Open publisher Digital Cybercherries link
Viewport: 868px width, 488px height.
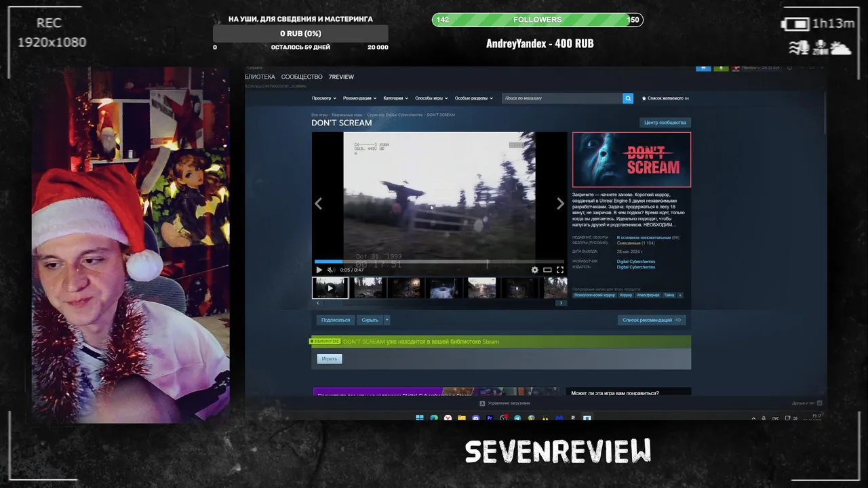click(636, 267)
